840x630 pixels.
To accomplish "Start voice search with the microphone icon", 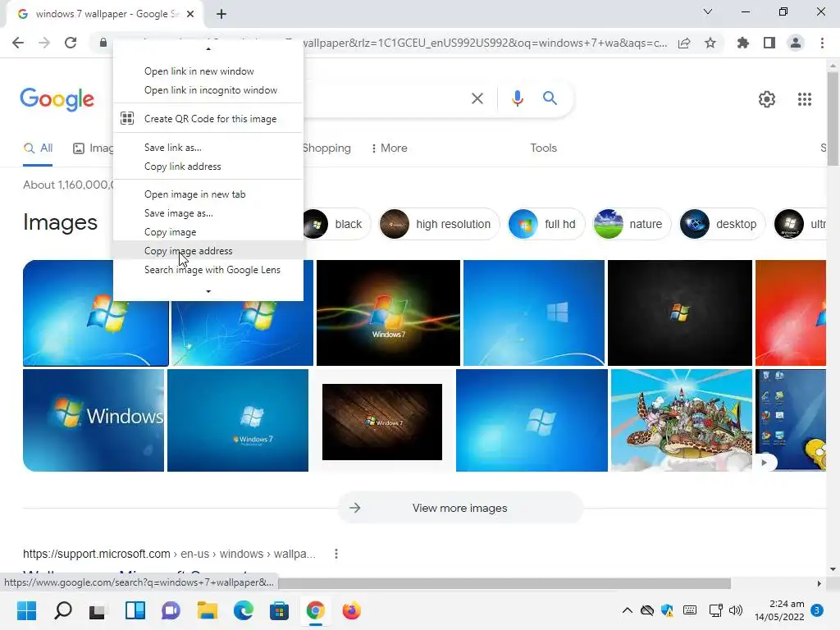I will (517, 98).
